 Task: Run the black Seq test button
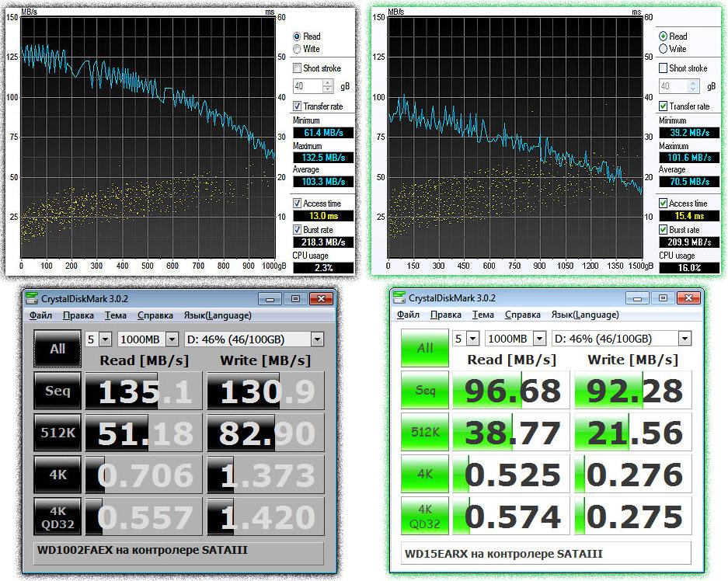57,391
